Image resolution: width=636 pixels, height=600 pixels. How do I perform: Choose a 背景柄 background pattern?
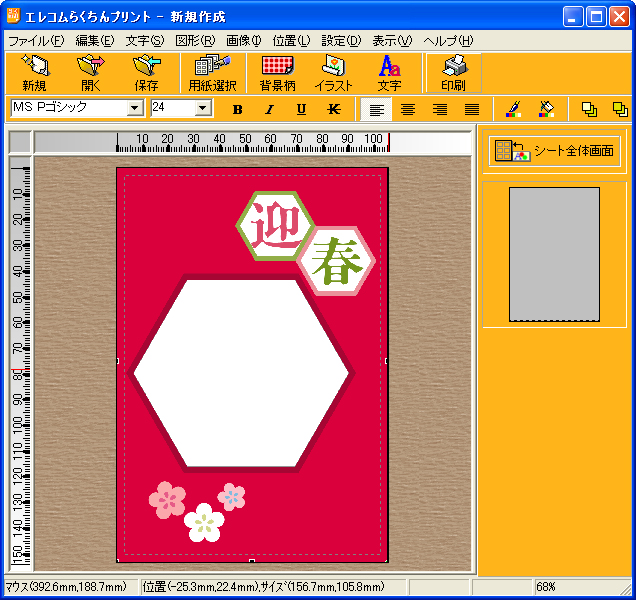point(278,73)
